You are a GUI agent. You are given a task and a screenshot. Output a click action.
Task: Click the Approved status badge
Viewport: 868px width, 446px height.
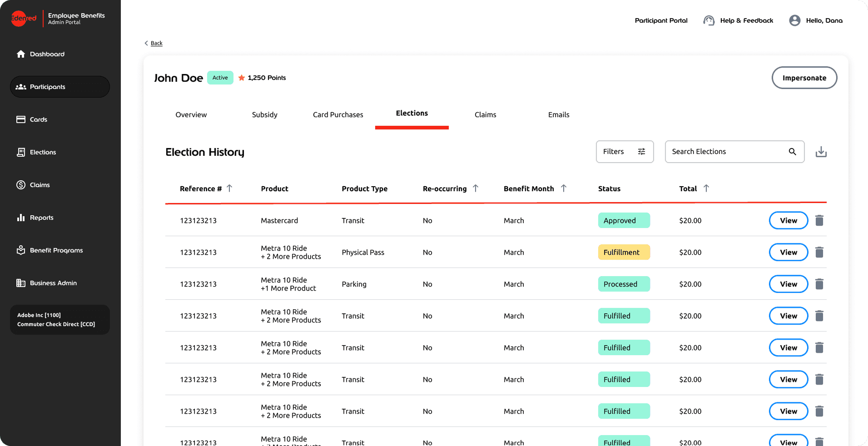coord(624,220)
